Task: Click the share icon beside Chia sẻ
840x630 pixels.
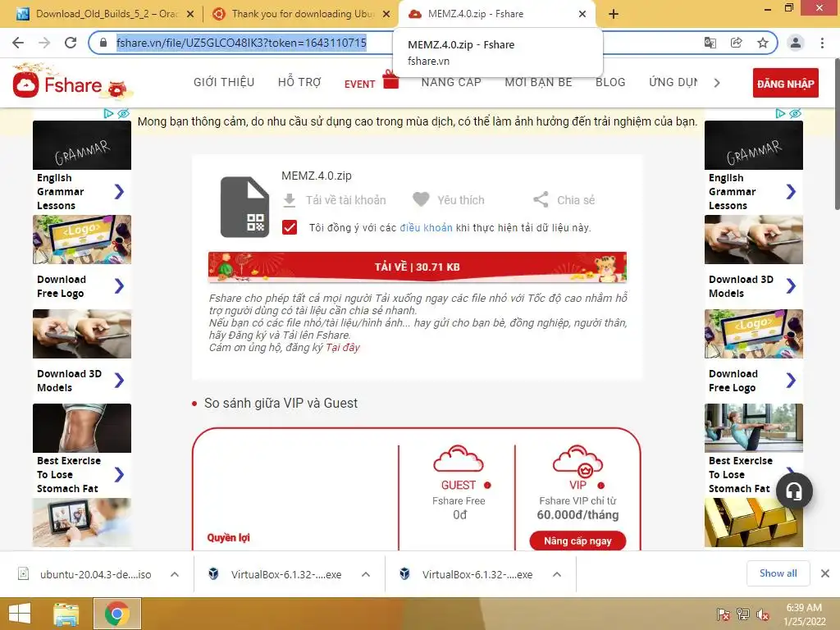Action: 541,200
